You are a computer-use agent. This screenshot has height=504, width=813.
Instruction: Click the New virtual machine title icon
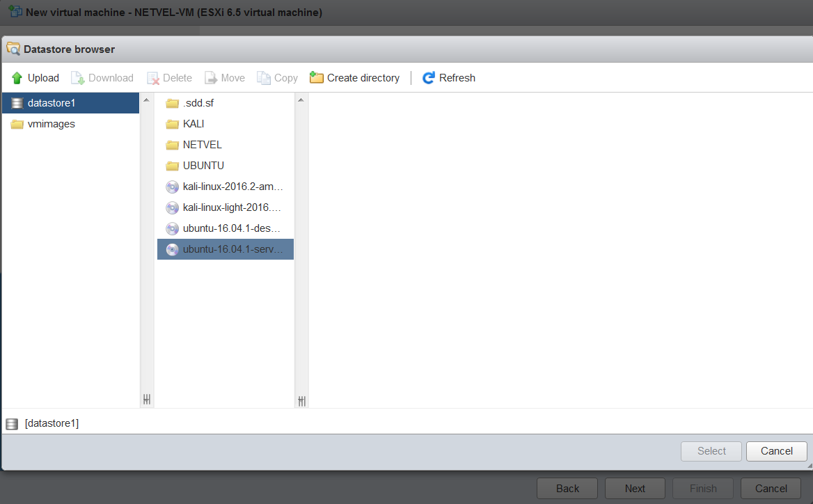(x=15, y=11)
